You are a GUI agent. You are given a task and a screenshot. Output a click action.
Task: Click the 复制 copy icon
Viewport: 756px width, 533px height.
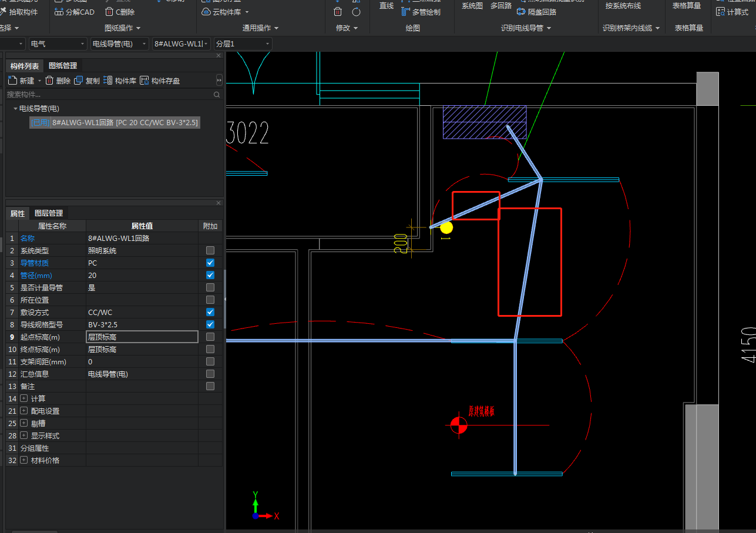[x=79, y=81]
